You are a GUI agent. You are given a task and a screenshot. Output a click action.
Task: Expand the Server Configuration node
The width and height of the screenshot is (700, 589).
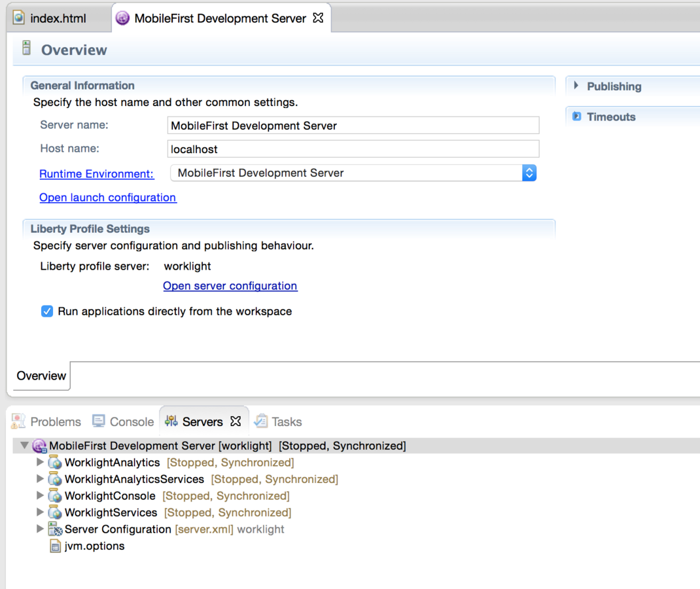click(x=40, y=529)
